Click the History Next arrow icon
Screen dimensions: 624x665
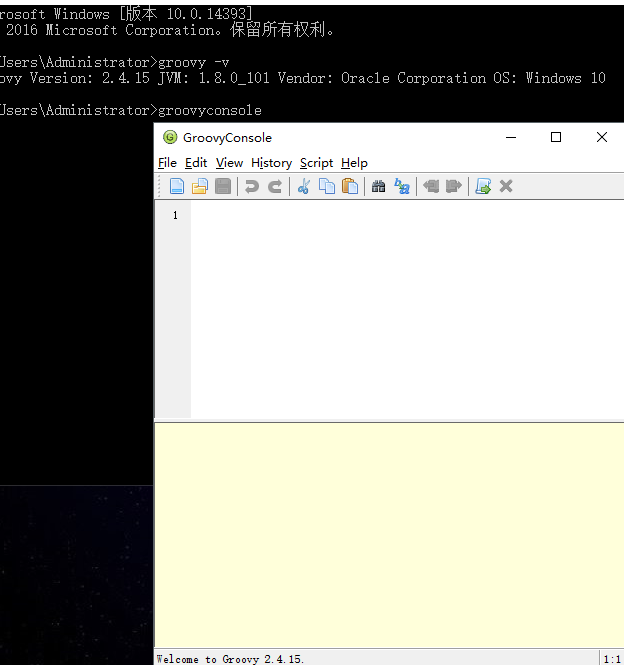[x=454, y=186]
